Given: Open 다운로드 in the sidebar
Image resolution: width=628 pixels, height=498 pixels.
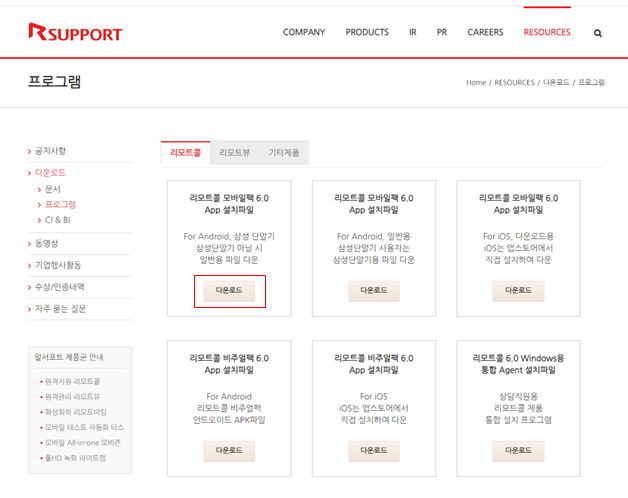Looking at the screenshot, I should 50,173.
